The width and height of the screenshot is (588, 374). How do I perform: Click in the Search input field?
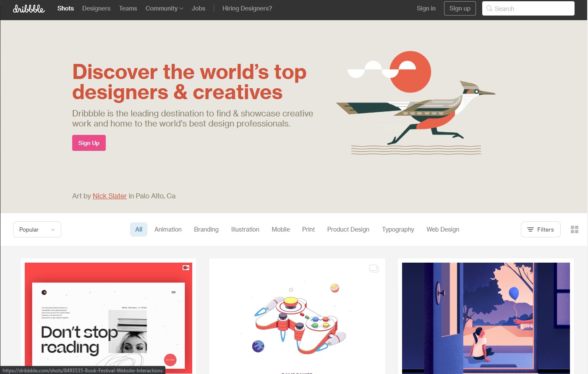(x=528, y=8)
